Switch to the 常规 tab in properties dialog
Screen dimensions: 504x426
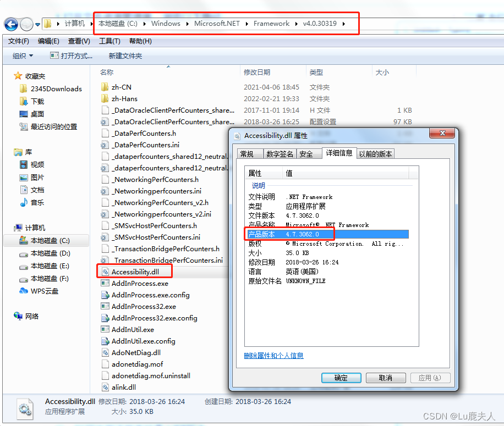pyautogui.click(x=250, y=154)
